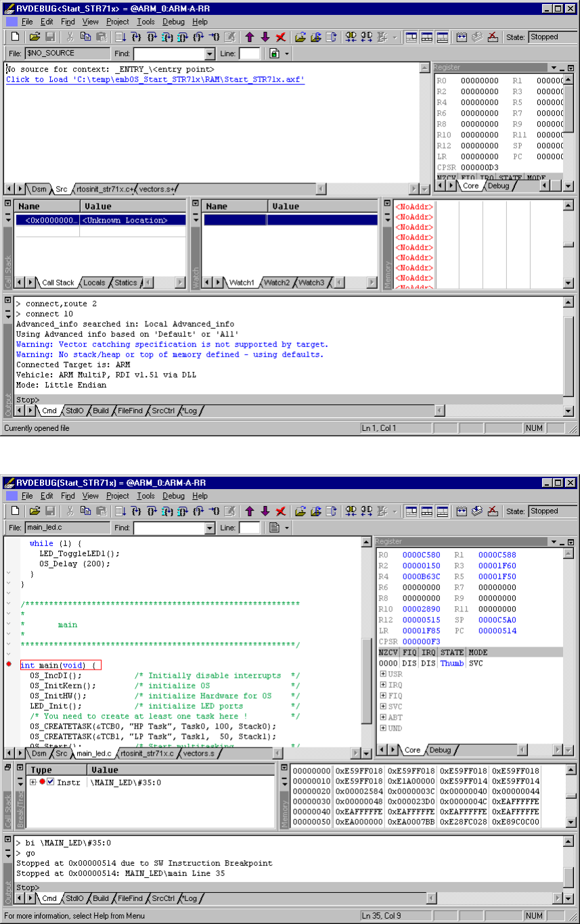Click the red down arrow icon in lower toolbar
580x924 pixels.
(265, 511)
